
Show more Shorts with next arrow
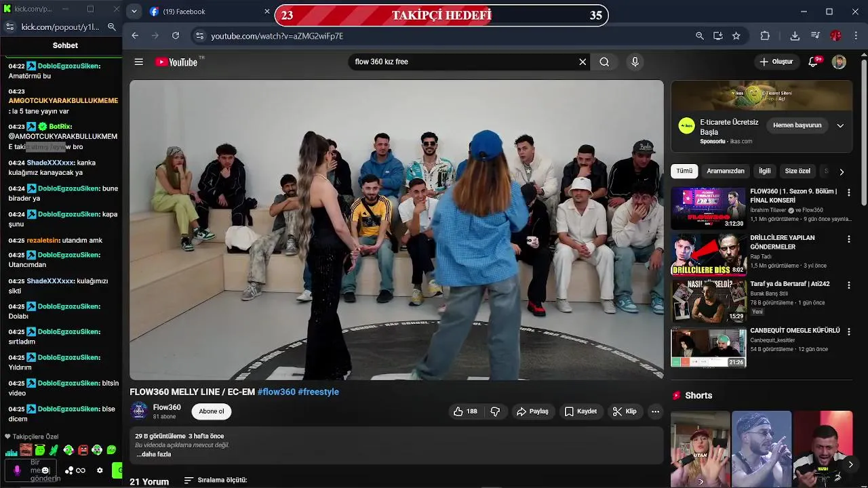(x=850, y=464)
